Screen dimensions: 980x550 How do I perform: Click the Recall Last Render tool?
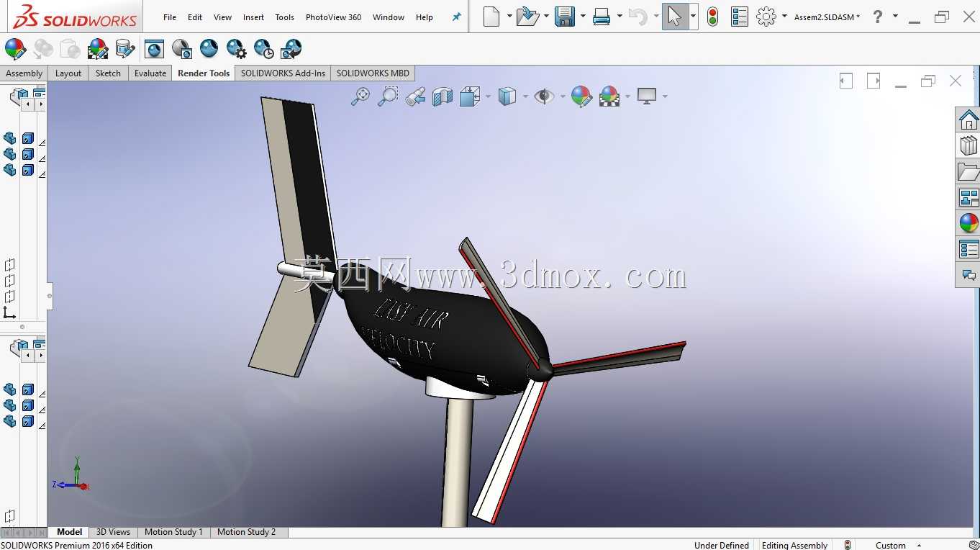(291, 49)
